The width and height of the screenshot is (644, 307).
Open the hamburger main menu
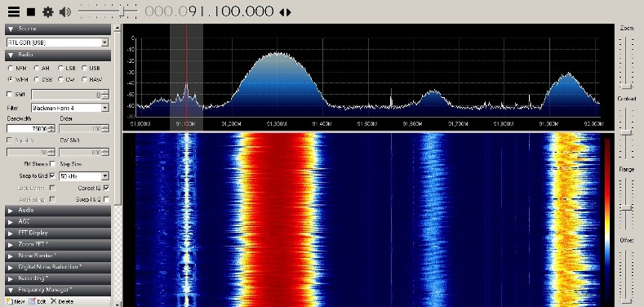pyautogui.click(x=14, y=11)
